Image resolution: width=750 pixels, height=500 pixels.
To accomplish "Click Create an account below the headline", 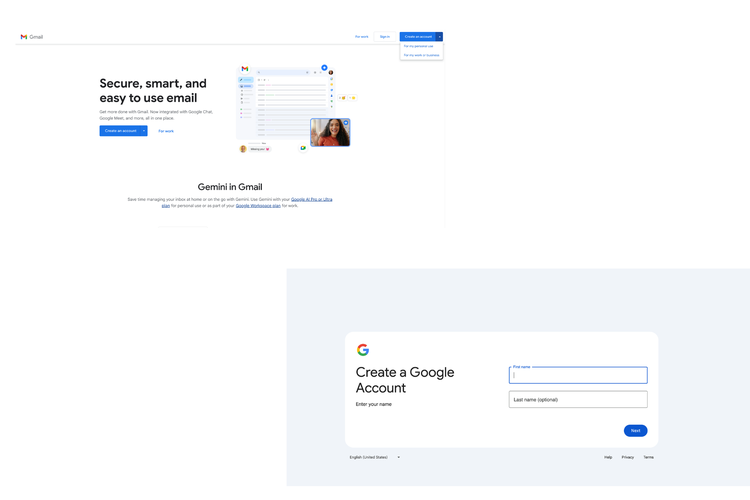I will click(x=120, y=131).
